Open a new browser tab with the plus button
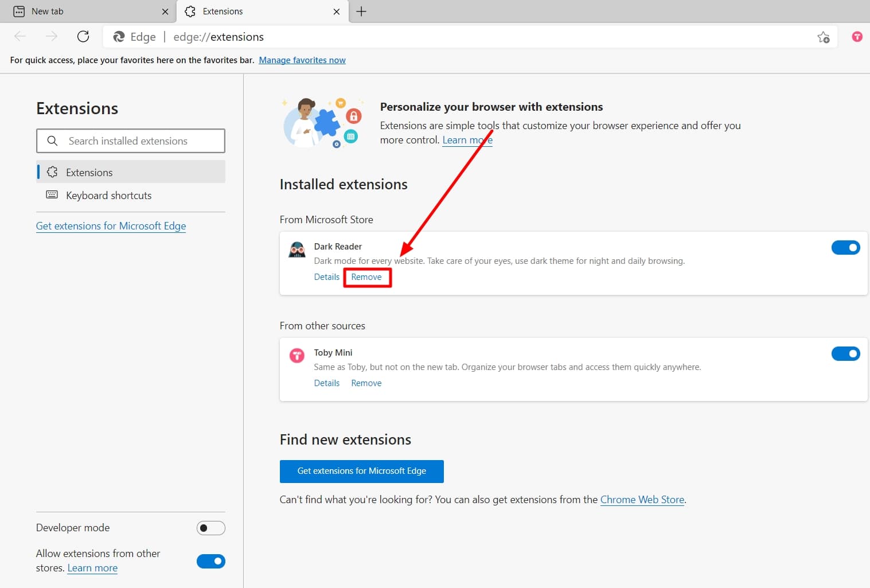The image size is (870, 588). coord(361,11)
